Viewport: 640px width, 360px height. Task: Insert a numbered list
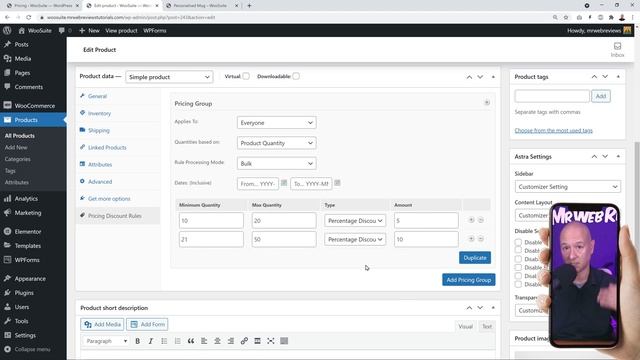tap(177, 341)
